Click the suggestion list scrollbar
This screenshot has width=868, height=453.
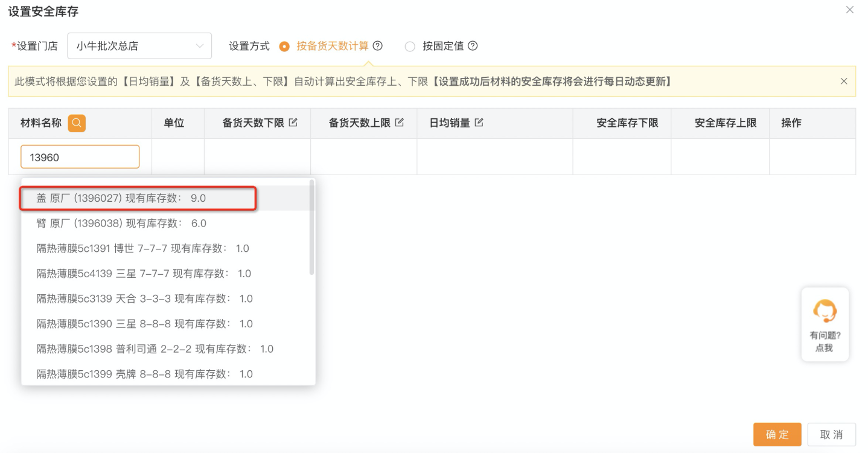311,227
